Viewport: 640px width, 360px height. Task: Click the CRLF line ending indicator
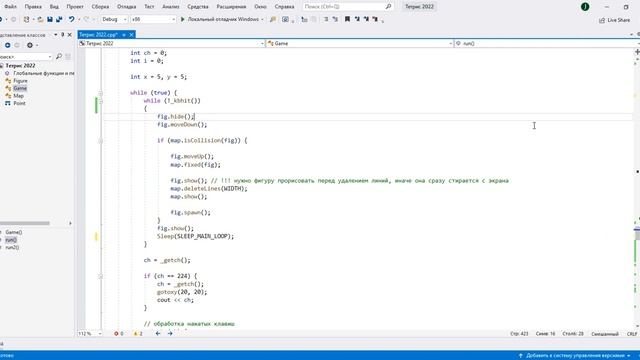pos(632,334)
